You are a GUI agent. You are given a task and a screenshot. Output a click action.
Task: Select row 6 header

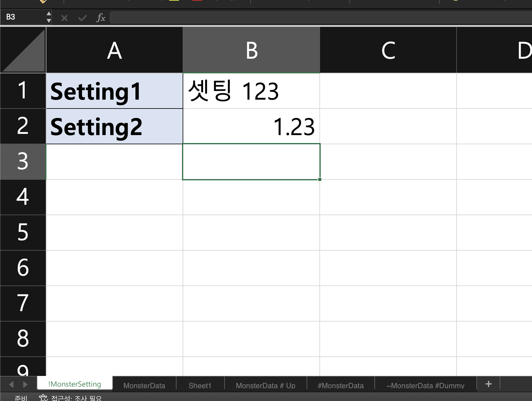(x=23, y=268)
